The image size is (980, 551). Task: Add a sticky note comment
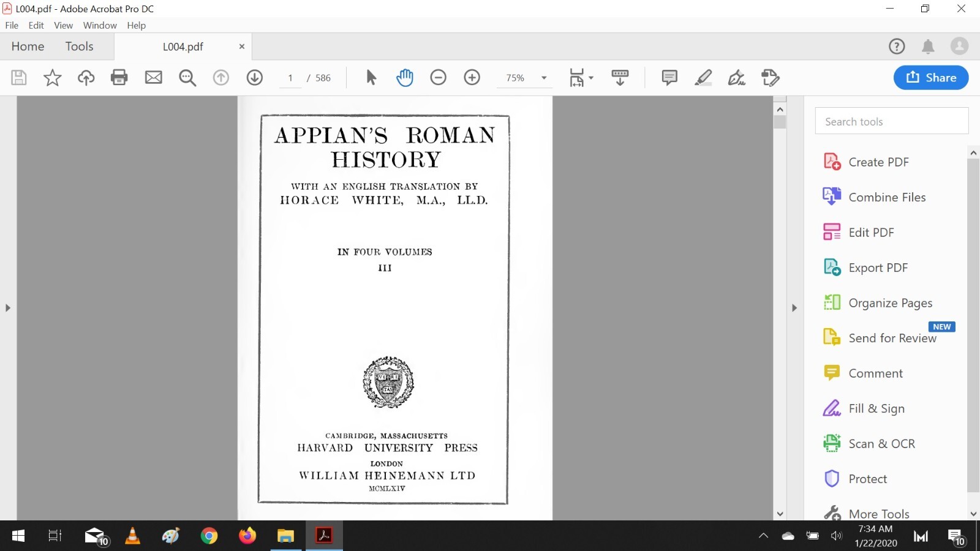point(669,78)
